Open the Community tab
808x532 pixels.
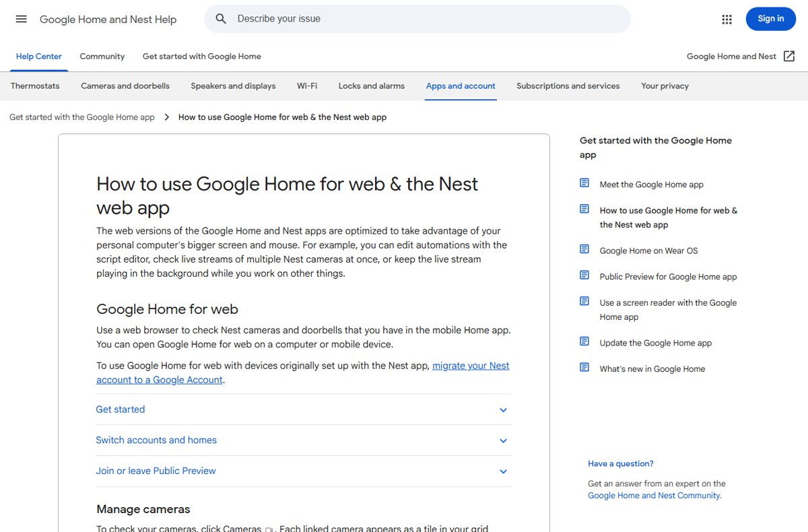(102, 57)
